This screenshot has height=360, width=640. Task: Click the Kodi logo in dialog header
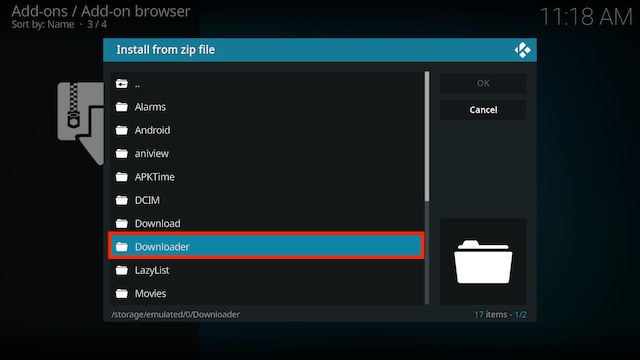pos(522,50)
